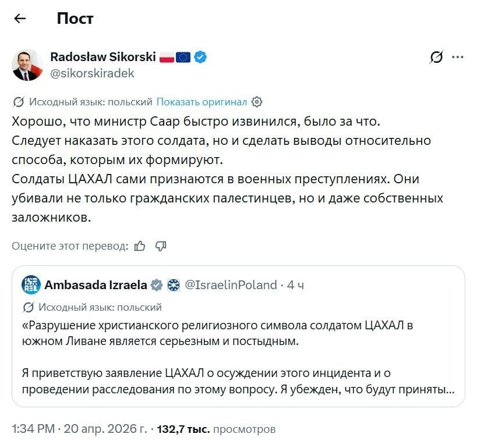Open Sikorski's profile from his avatar
This screenshot has height=448, width=477.
(27, 64)
